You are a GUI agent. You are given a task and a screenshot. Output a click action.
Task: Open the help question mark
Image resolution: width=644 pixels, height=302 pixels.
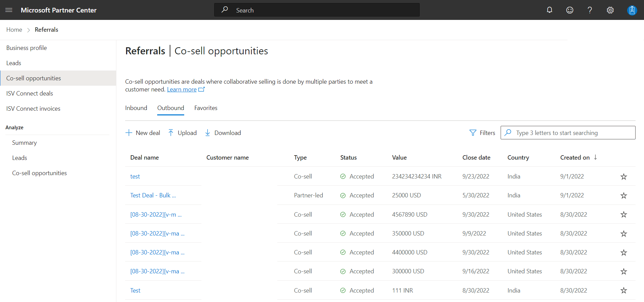point(590,10)
